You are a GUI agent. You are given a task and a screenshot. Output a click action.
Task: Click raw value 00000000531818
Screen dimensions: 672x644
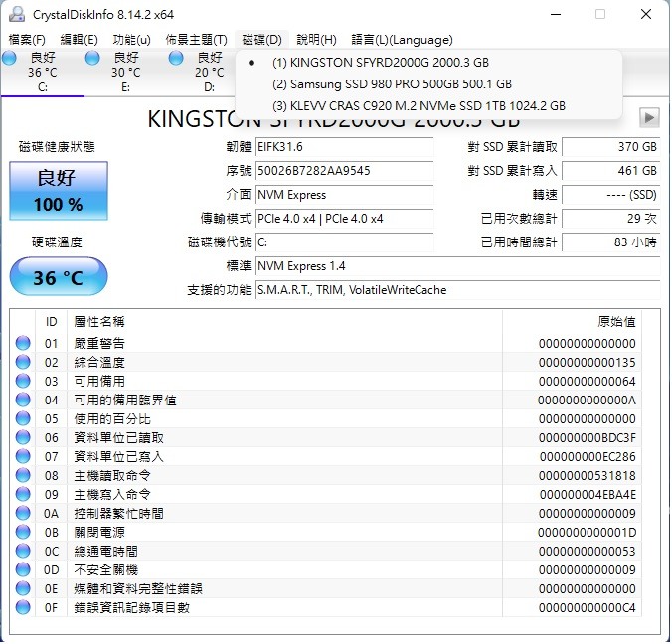[x=588, y=476]
